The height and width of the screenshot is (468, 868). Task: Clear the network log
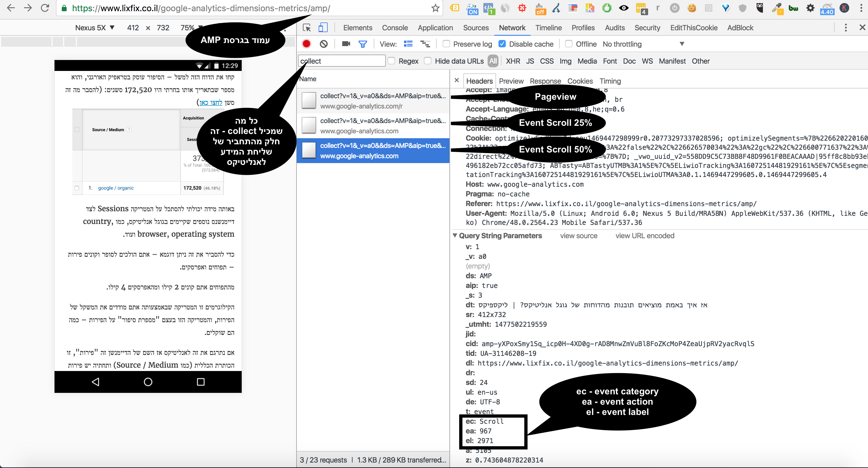[323, 44]
